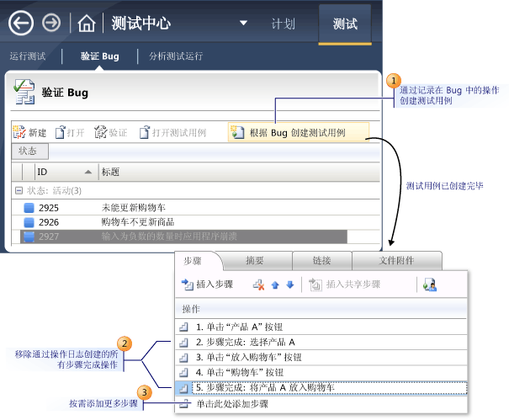Screen dimensions: 509x420
Task: Switch to the 摘要 tab
Action: coord(255,261)
